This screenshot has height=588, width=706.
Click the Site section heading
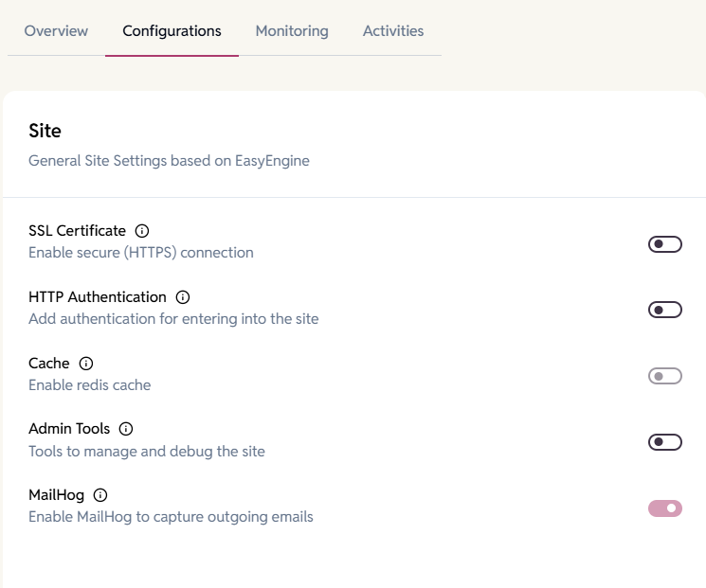point(45,131)
